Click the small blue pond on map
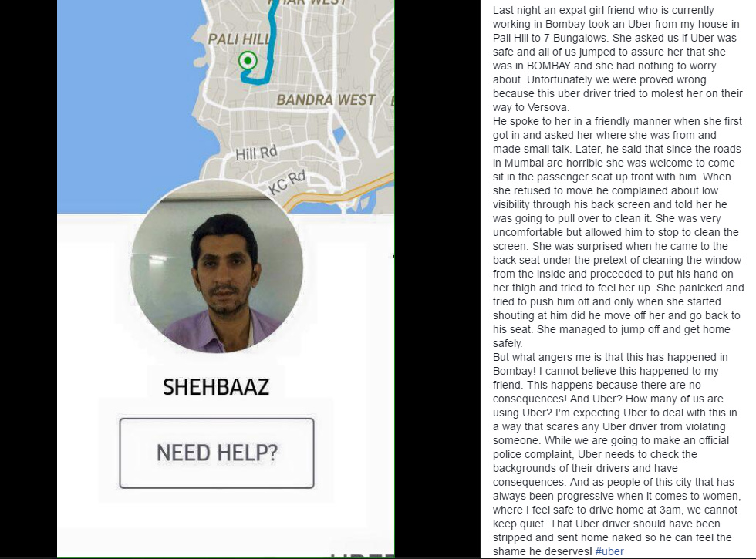756x559 pixels. click(339, 134)
